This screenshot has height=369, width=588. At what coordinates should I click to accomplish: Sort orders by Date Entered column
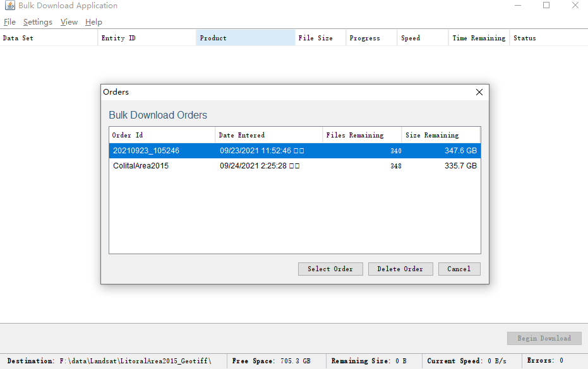(269, 135)
